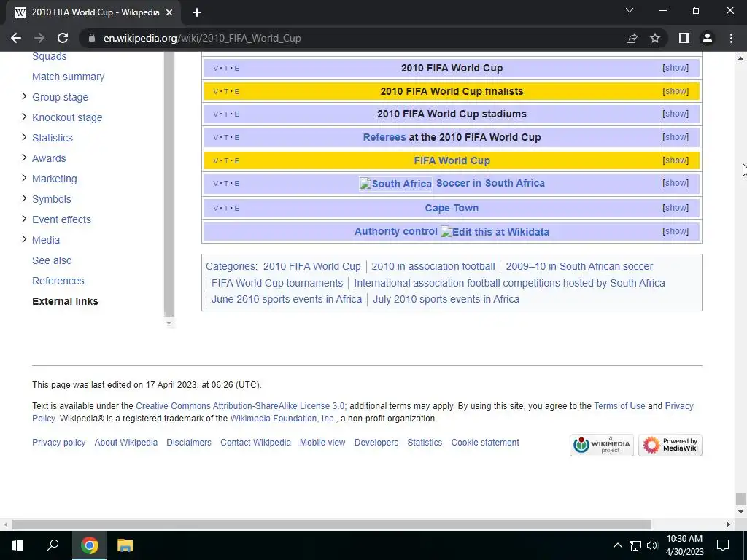Open the Privacy policy footer link

click(x=58, y=443)
